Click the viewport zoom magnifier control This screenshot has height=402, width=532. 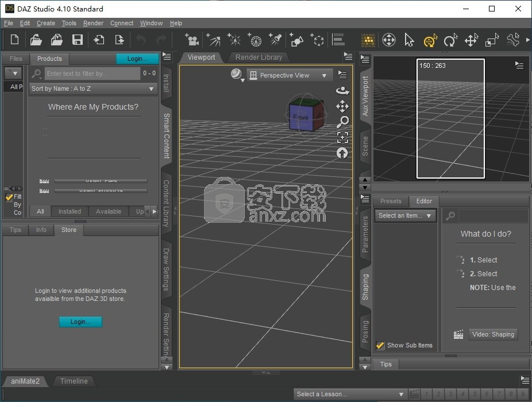click(342, 122)
